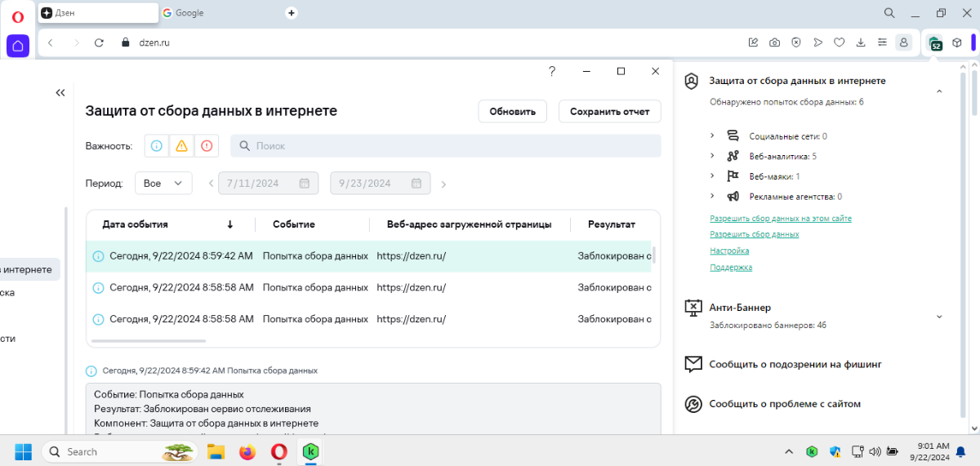Collapse the Защита от сбора данных section
980x466 pixels.
pos(939,91)
